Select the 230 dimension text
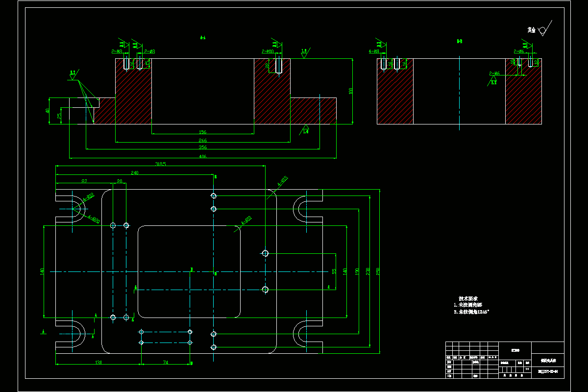Screen dimensions: 588x392 367,271
